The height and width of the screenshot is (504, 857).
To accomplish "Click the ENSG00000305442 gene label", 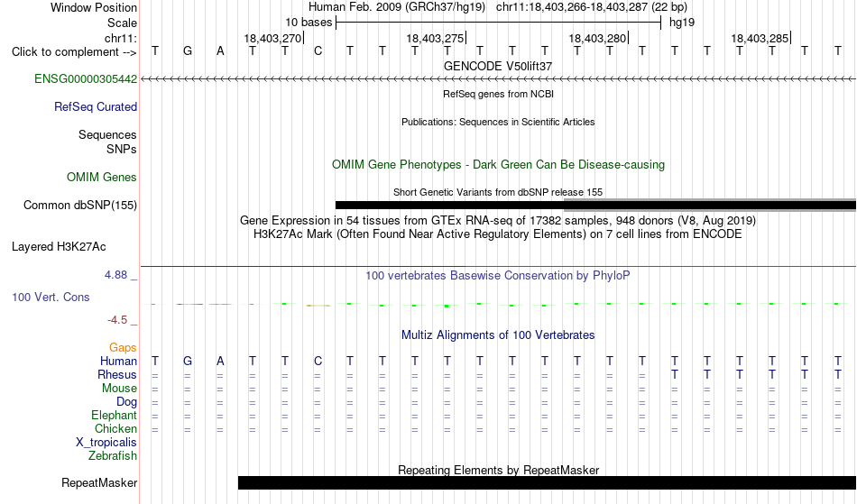I will [86, 79].
